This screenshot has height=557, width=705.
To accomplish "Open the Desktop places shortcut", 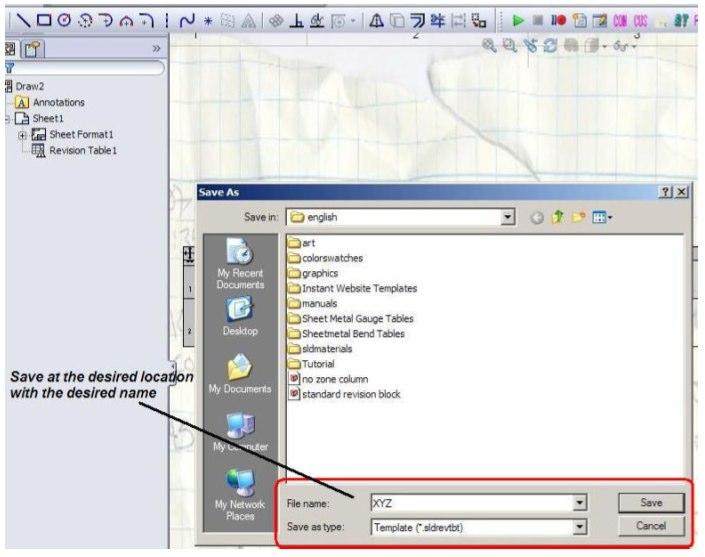I will click(240, 316).
